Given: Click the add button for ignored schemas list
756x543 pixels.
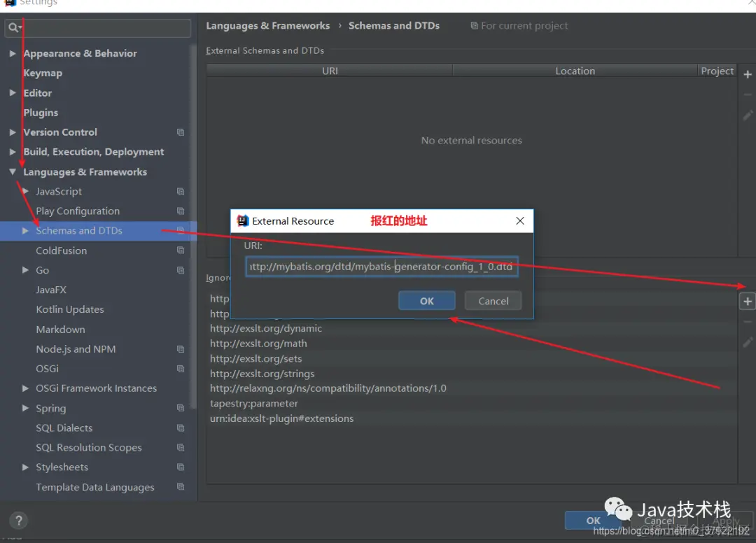Looking at the screenshot, I should tap(748, 302).
